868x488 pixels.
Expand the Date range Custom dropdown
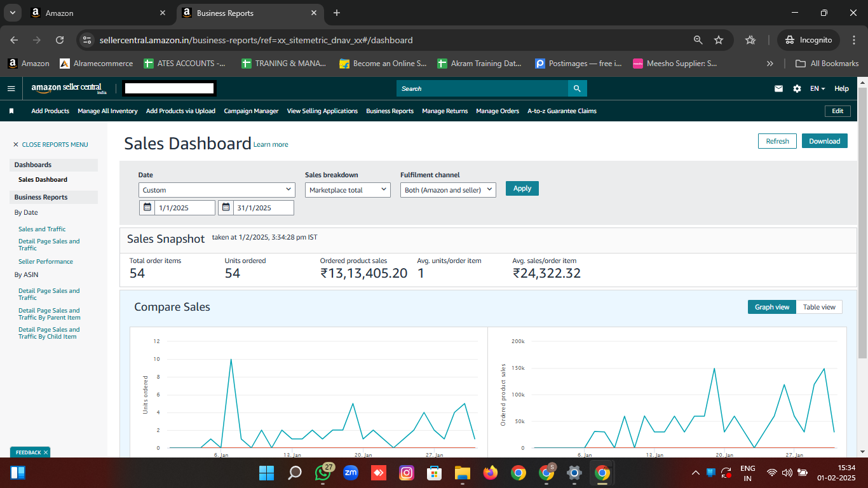[217, 190]
